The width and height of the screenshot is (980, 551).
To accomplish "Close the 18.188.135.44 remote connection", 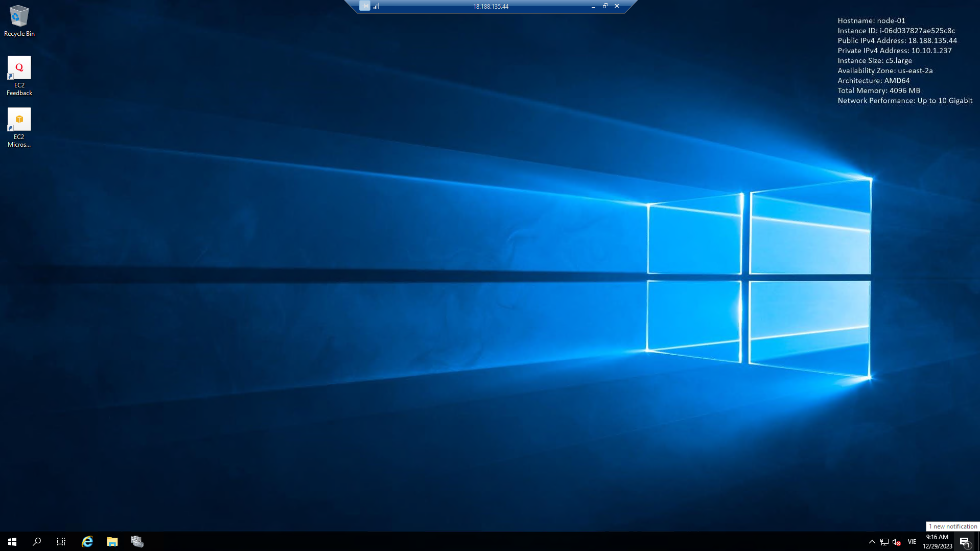I will tap(617, 6).
